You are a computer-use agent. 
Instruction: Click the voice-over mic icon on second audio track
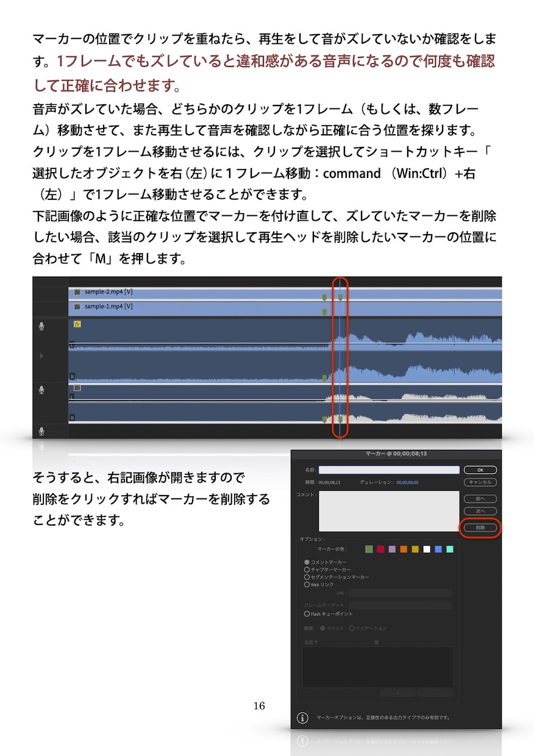(x=41, y=390)
